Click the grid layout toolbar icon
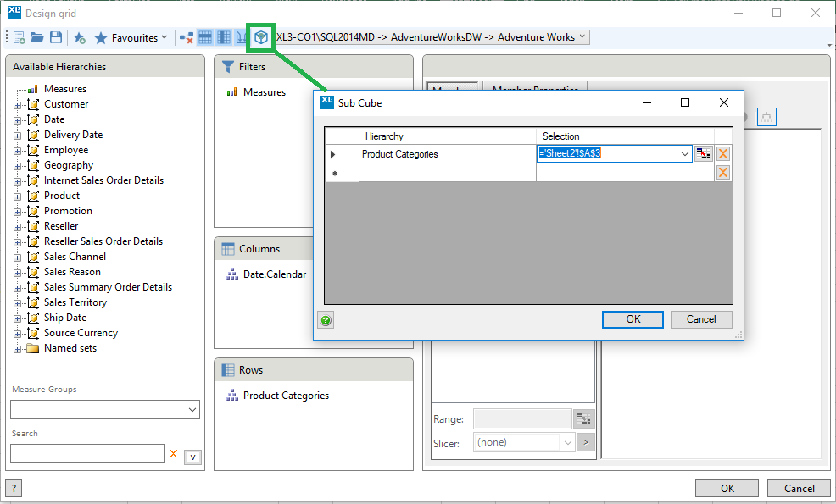The image size is (836, 504). 206,37
